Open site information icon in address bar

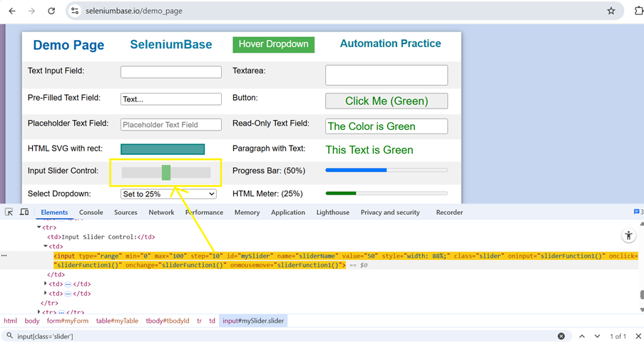point(75,11)
